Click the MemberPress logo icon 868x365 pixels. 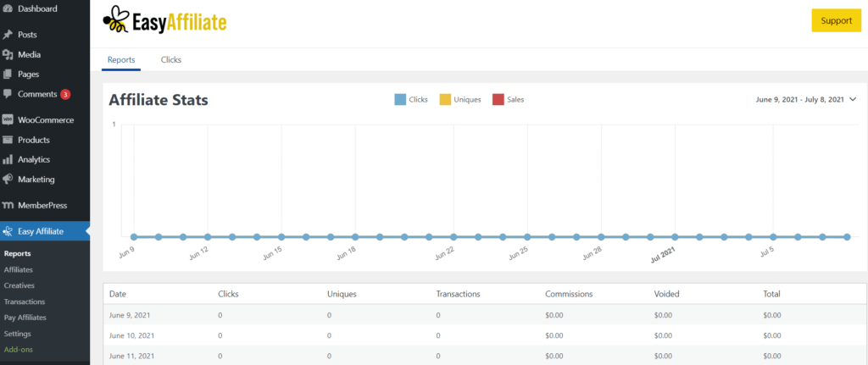(x=8, y=205)
